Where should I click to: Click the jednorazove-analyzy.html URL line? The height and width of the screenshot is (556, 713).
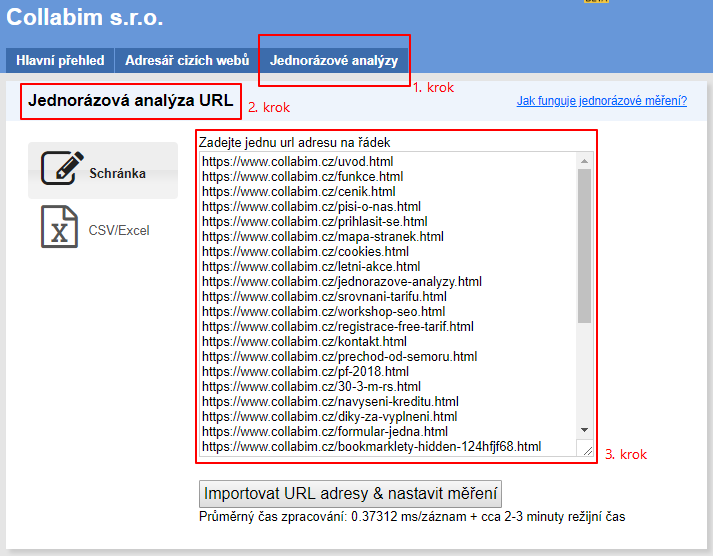click(342, 281)
